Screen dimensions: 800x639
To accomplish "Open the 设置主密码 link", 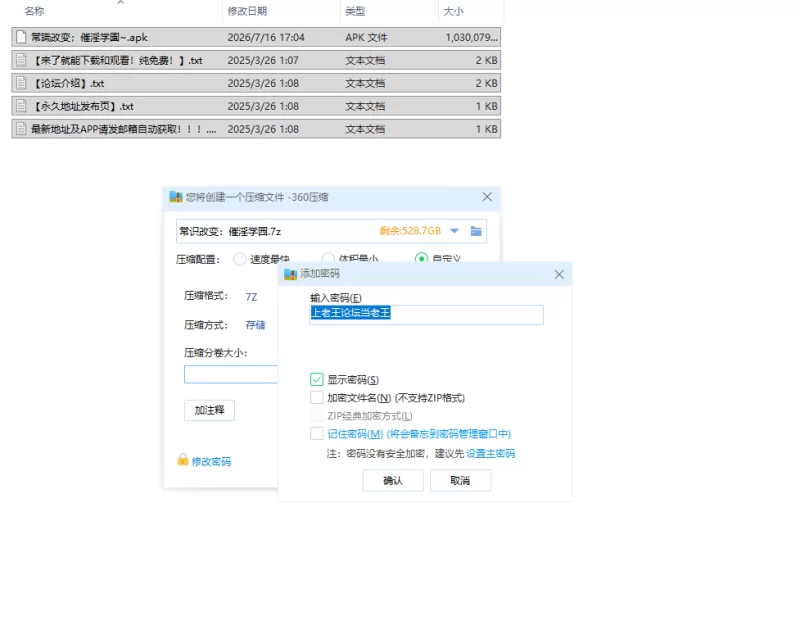I will (490, 453).
